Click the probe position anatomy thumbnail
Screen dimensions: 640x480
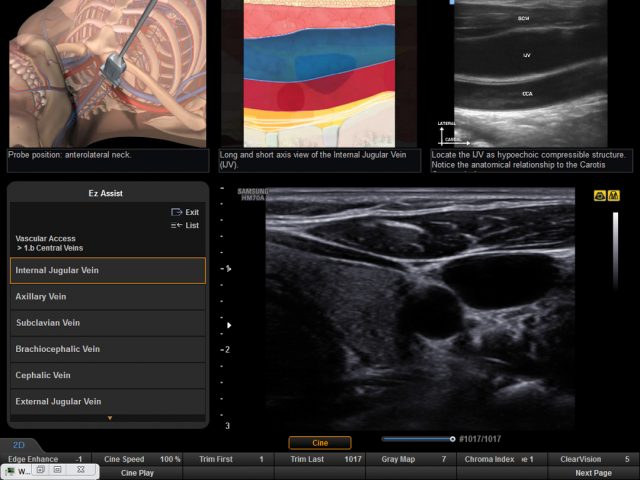tap(108, 73)
